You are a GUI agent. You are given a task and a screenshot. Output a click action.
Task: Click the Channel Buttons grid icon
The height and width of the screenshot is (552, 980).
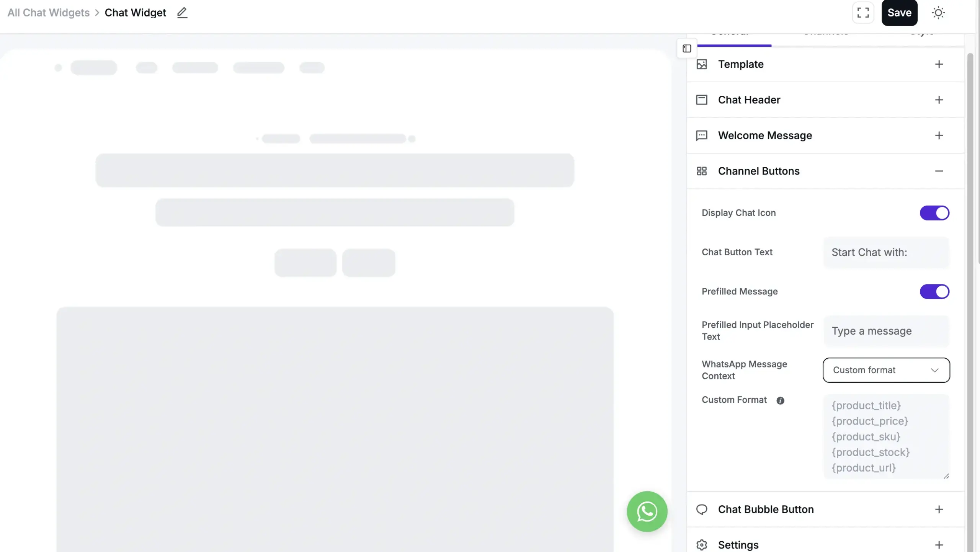click(702, 171)
